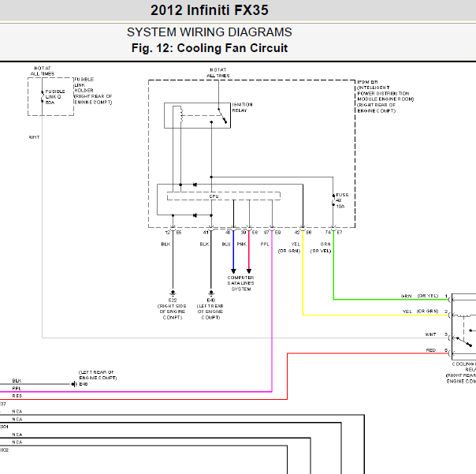
Task: Click 'HOT AT ALL TIMES' above fusible link holder
Action: coord(43,71)
